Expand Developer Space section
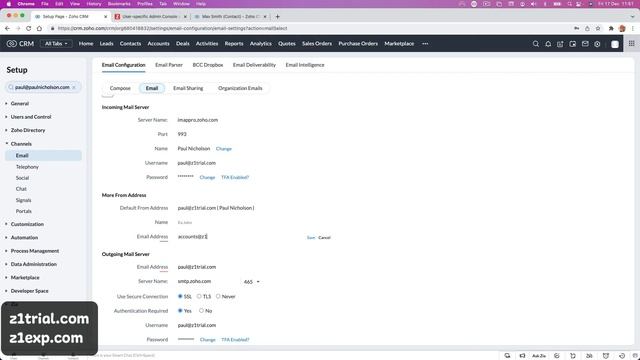 tap(29, 291)
